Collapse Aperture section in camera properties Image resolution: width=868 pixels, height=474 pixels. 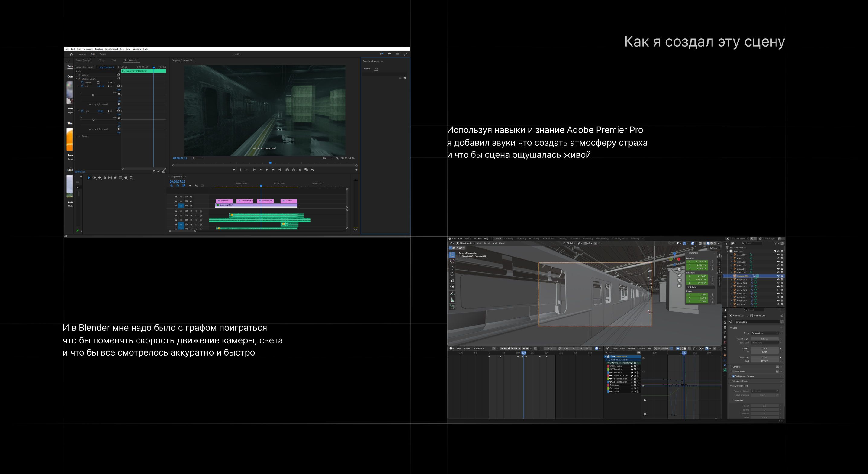click(x=734, y=401)
